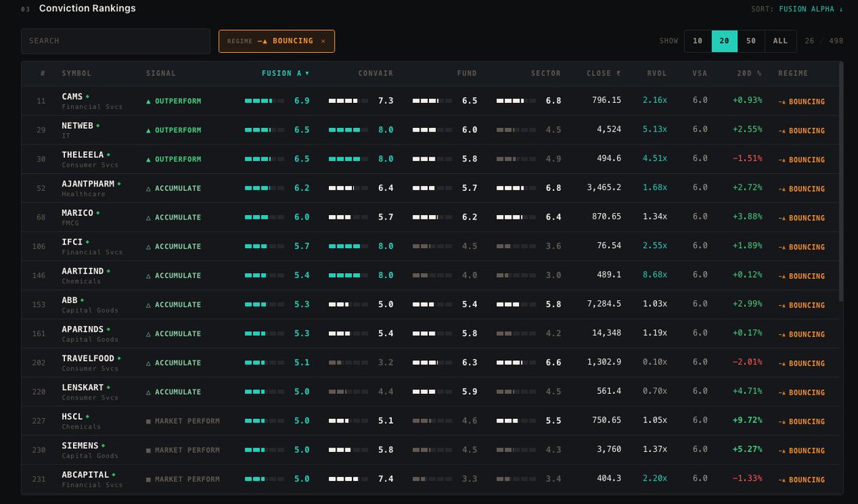Click the green dot beside AARTIIND
Screen dimensions: 858x504
[109, 271]
